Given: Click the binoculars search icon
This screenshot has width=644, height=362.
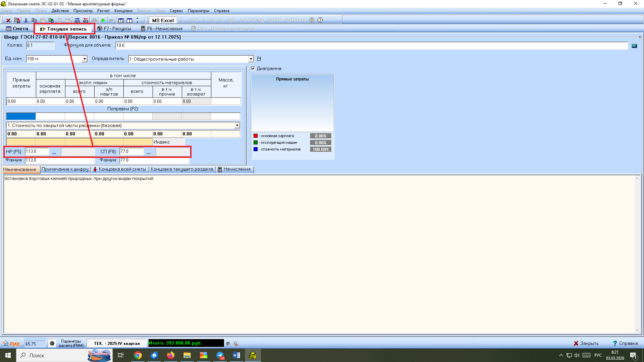Looking at the screenshot, I should [94, 20].
